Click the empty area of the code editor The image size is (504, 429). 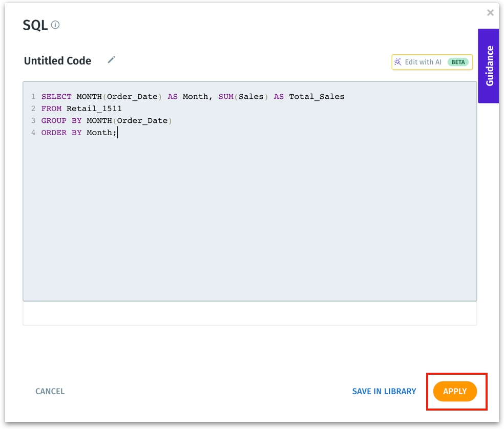click(x=249, y=220)
